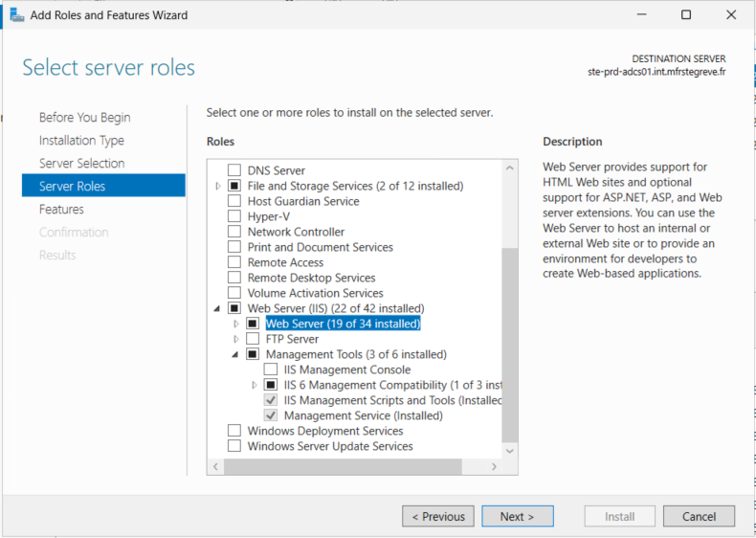Click the horizontal scroll right arrow
The height and width of the screenshot is (538, 756).
[494, 466]
